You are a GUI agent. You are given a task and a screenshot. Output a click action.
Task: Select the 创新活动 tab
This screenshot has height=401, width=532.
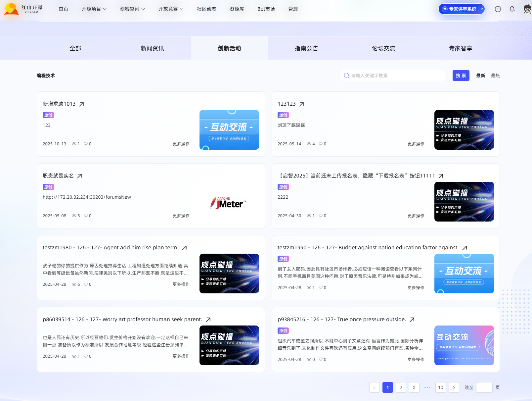click(229, 48)
